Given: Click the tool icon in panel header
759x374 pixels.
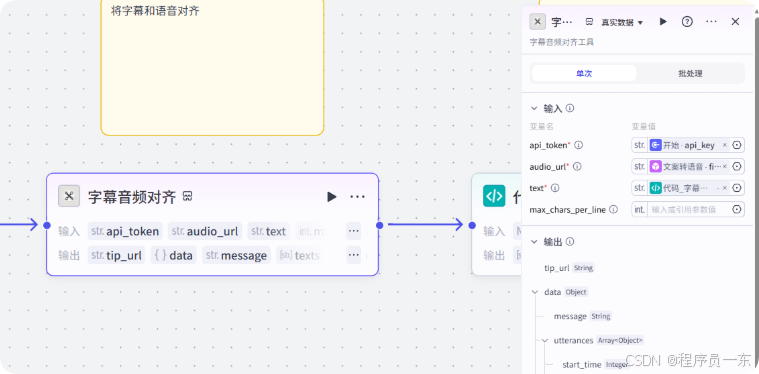Looking at the screenshot, I should click(x=538, y=22).
